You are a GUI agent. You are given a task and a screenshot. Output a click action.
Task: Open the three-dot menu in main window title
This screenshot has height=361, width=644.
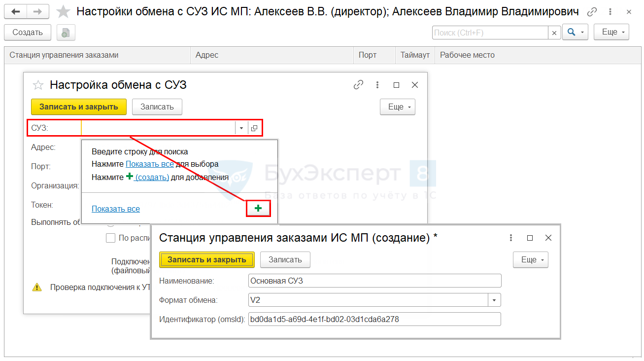[611, 12]
